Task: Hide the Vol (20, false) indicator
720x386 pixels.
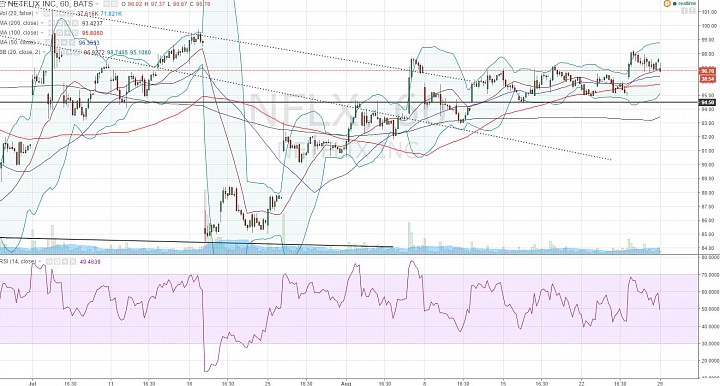Action: click(46, 13)
